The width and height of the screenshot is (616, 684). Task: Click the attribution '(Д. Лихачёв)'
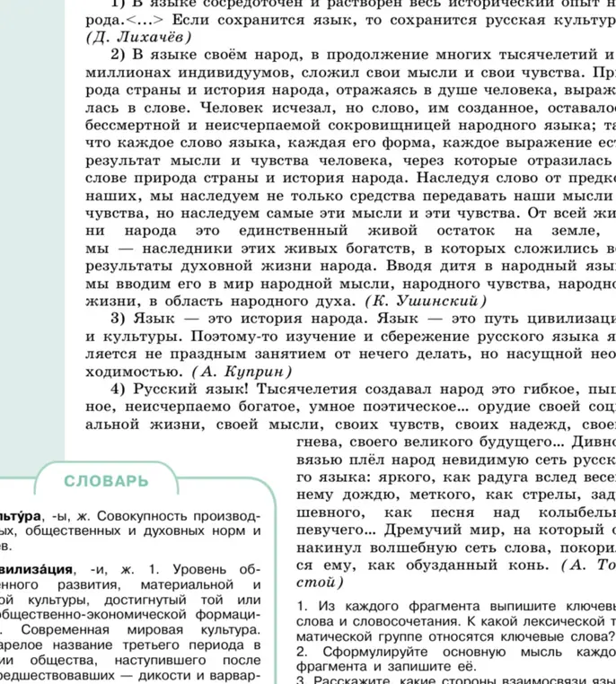tap(138, 38)
